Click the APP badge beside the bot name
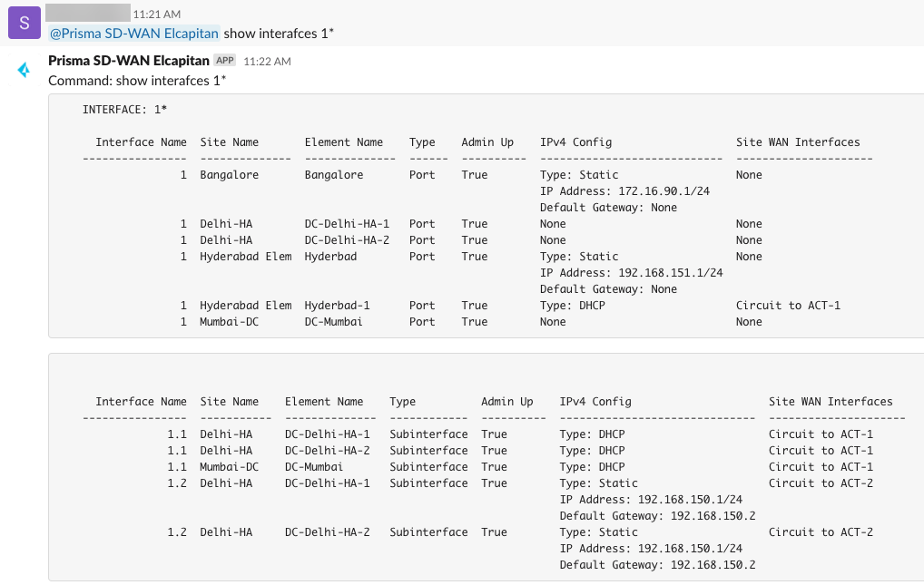Viewport: 924px width, 585px height. (x=224, y=61)
